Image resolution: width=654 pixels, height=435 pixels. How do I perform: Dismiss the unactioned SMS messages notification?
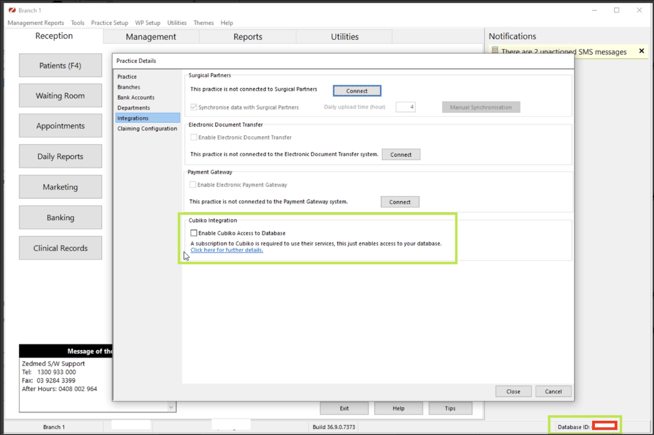click(x=642, y=51)
